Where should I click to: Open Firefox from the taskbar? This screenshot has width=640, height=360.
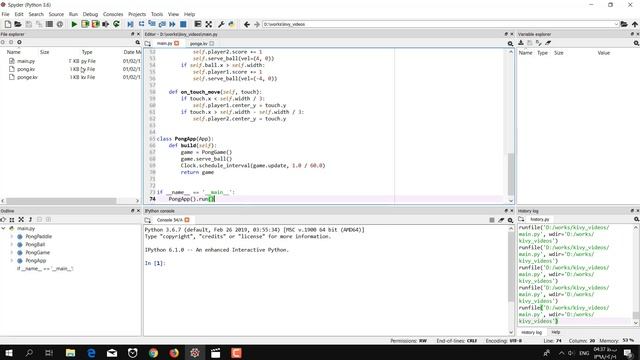[x=174, y=353]
